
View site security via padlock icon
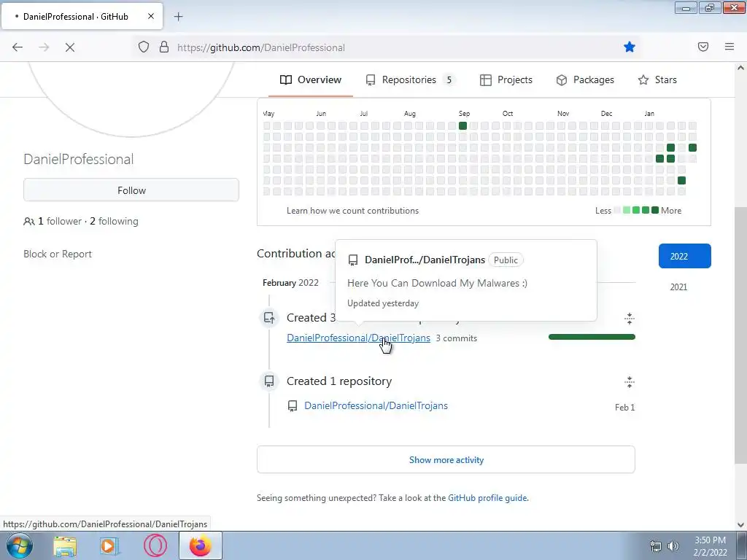click(164, 47)
